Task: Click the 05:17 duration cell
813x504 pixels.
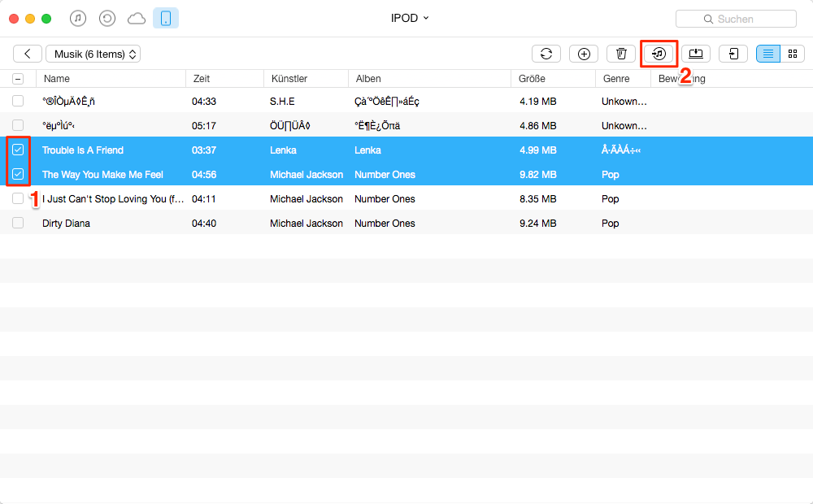Action: [x=204, y=126]
